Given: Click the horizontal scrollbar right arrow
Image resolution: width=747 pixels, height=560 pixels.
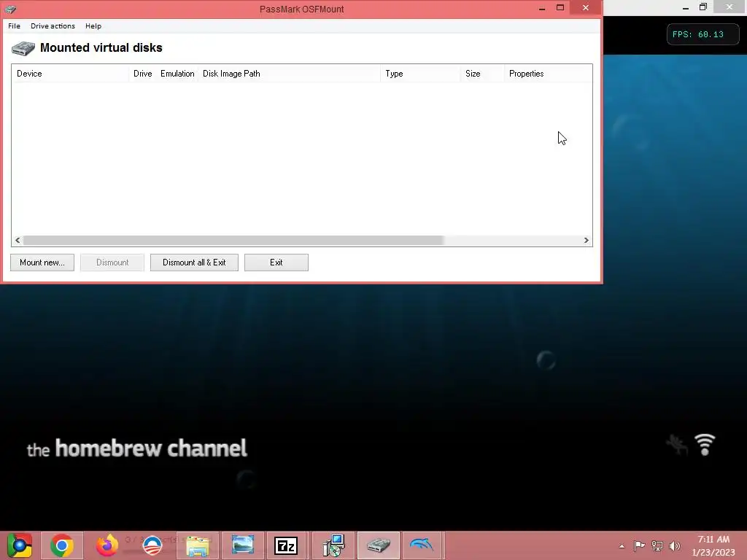Looking at the screenshot, I should coord(587,240).
